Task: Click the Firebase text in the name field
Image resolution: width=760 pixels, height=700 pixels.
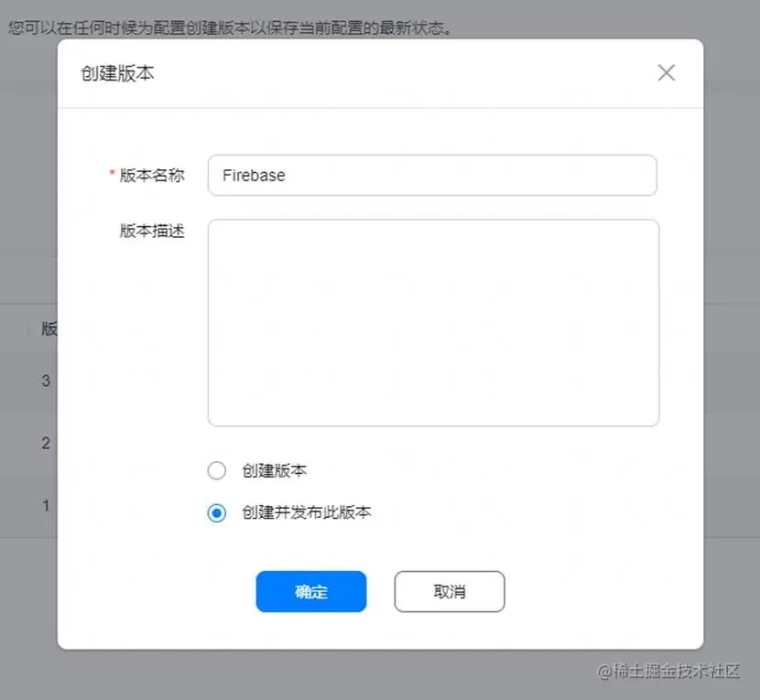Action: coord(254,176)
